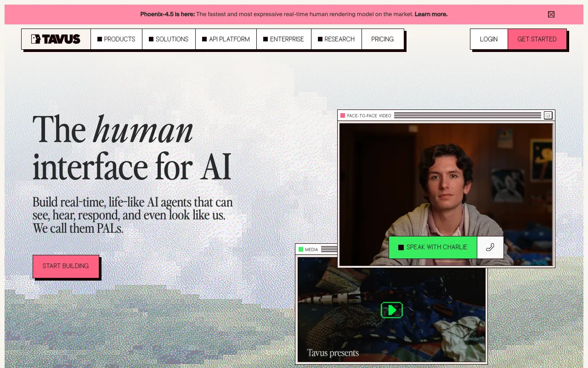Click the 'FACE-TO-FACE VIDEO' window title

tap(369, 115)
